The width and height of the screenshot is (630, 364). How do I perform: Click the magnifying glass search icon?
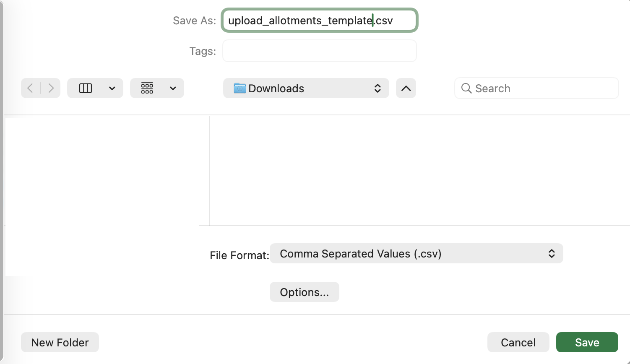point(466,88)
